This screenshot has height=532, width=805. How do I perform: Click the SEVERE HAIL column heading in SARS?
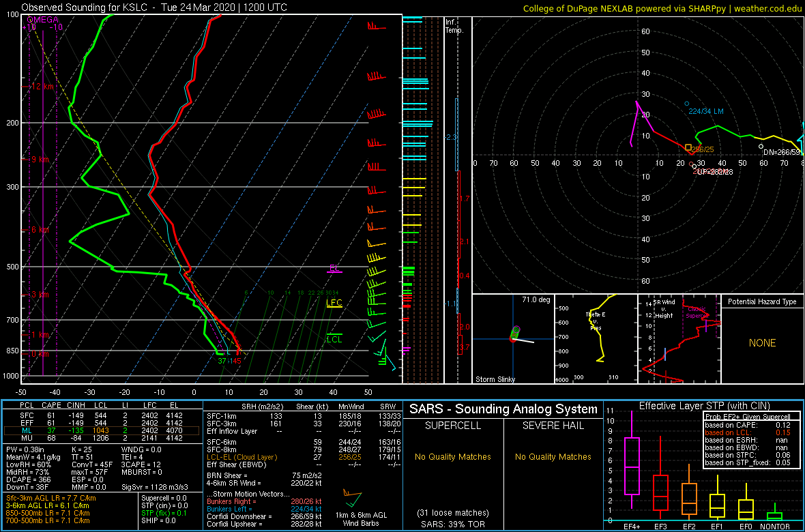click(553, 426)
